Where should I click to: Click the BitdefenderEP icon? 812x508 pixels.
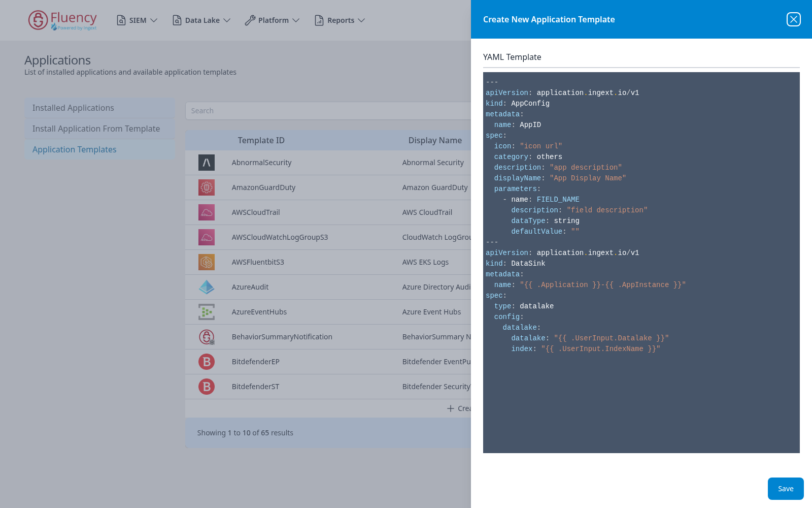click(207, 362)
